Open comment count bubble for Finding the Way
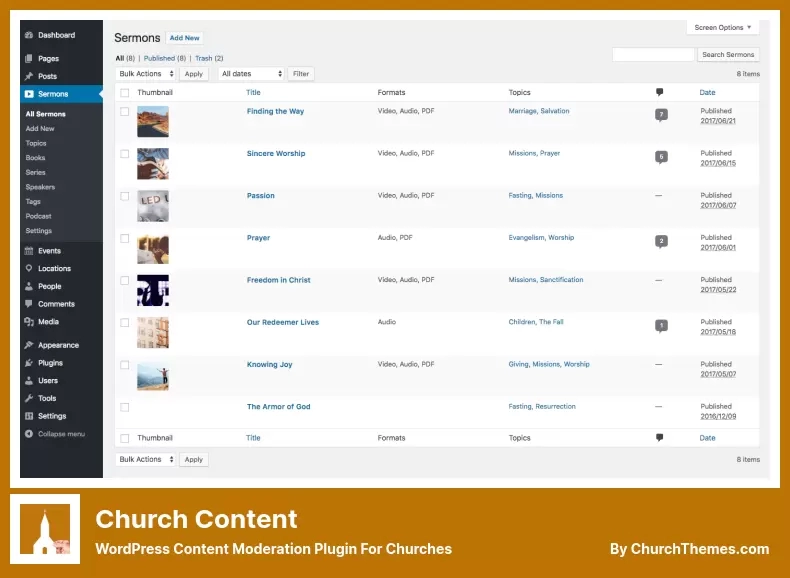This screenshot has width=790, height=578. (x=661, y=115)
